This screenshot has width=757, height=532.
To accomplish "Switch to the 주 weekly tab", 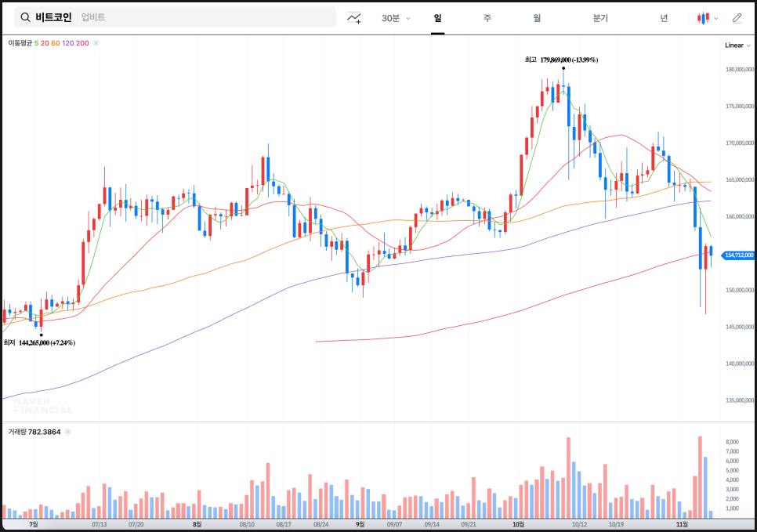I will pos(487,17).
